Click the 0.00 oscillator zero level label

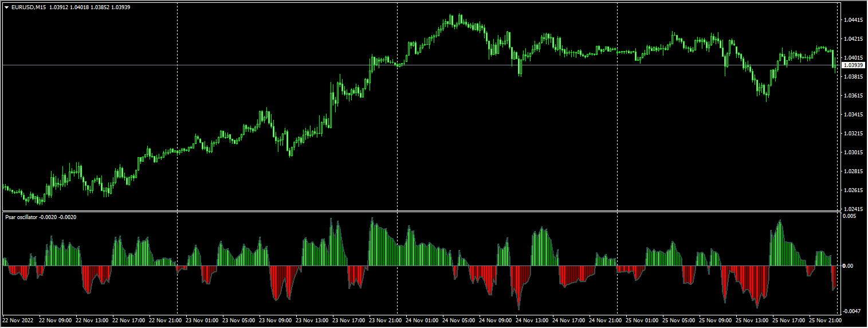(x=848, y=266)
